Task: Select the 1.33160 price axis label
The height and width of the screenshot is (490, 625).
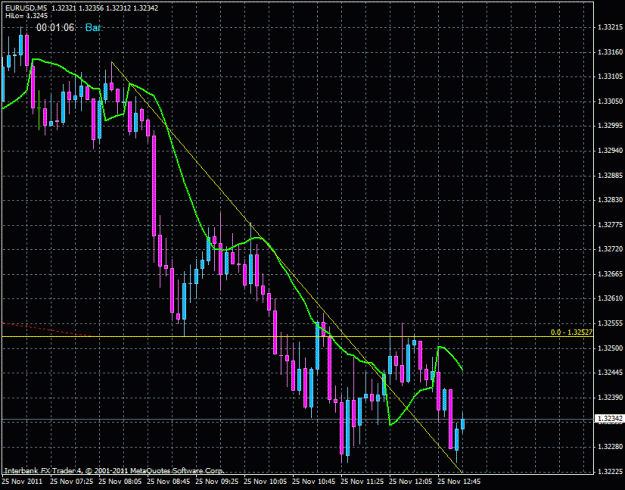Action: pyautogui.click(x=609, y=52)
